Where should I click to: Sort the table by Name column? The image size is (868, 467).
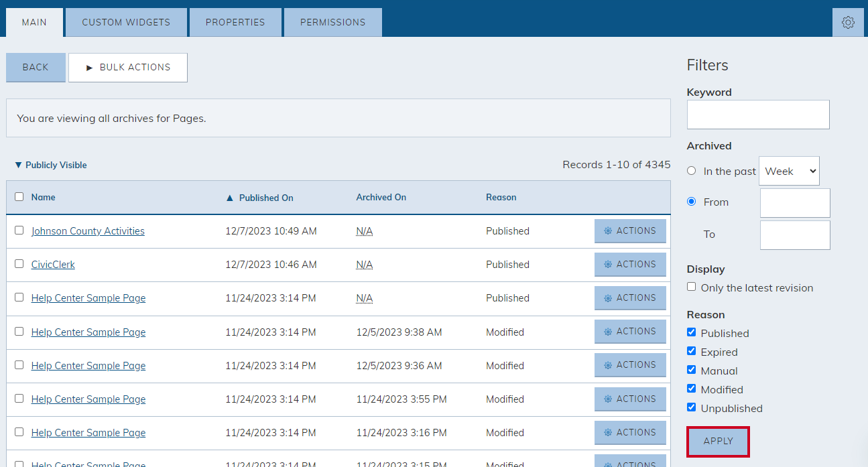[x=43, y=197]
